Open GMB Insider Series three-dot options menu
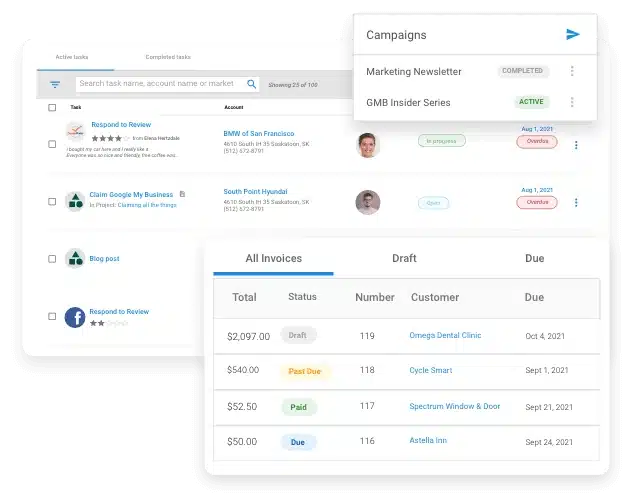Screen dimensions: 632x503 point(572,102)
